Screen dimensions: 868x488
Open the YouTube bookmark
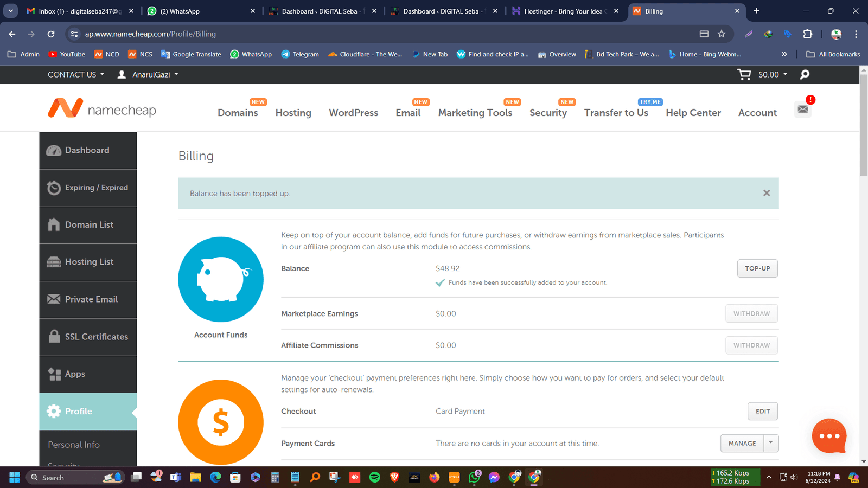[x=67, y=54]
